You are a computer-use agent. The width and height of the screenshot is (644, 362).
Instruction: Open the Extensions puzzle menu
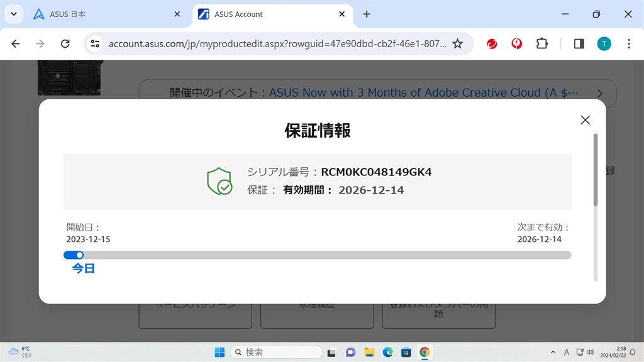coord(542,43)
